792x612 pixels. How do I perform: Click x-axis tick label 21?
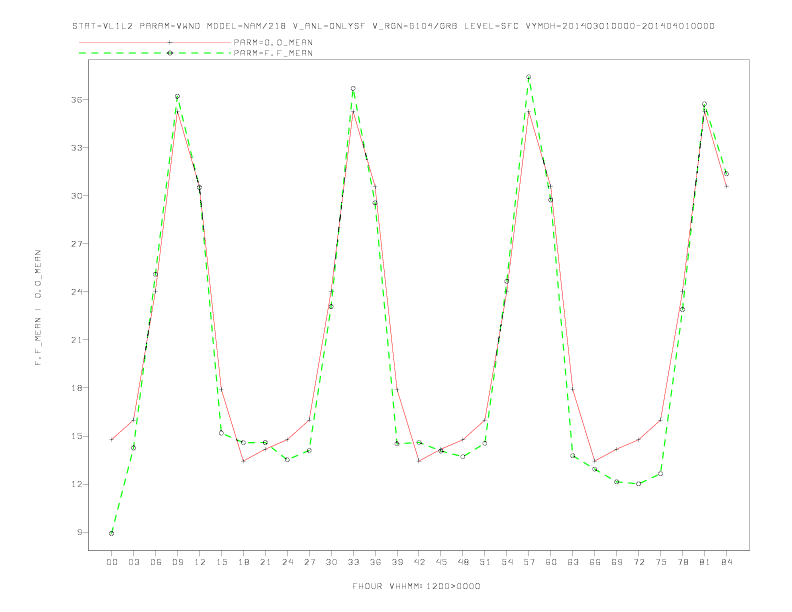265,562
